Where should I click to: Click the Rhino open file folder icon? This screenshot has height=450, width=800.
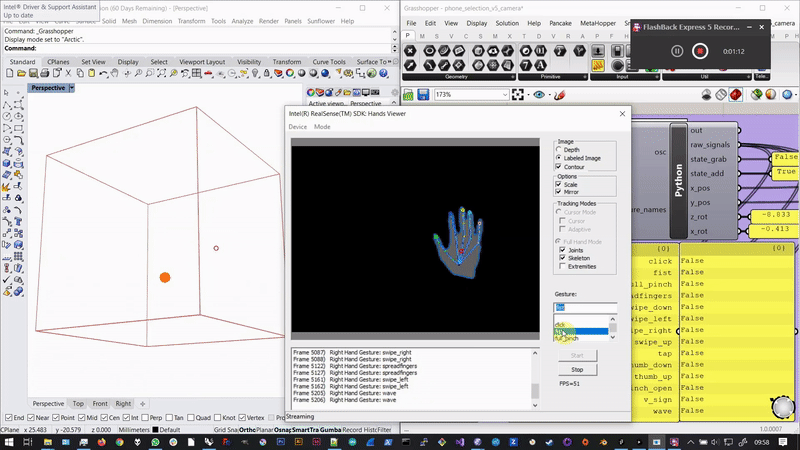(x=24, y=74)
